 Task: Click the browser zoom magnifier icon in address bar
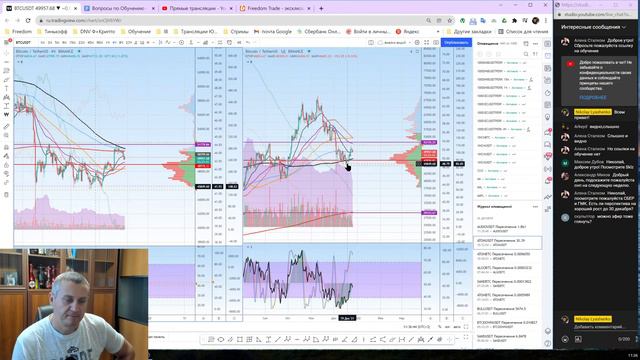click(x=428, y=20)
